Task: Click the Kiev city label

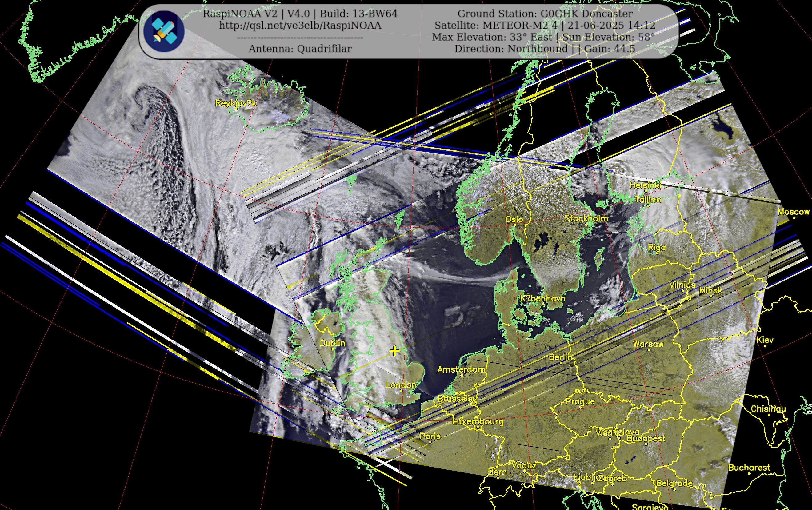Action: [765, 340]
